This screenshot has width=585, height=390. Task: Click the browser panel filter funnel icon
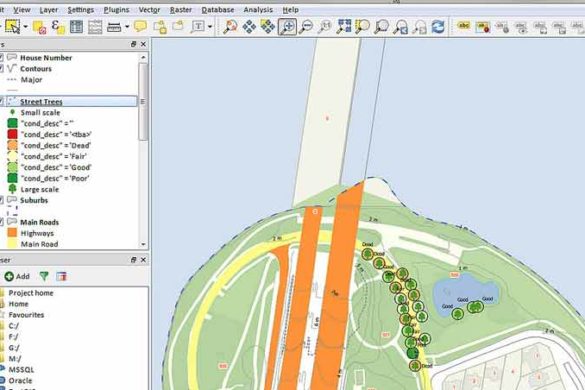point(44,276)
